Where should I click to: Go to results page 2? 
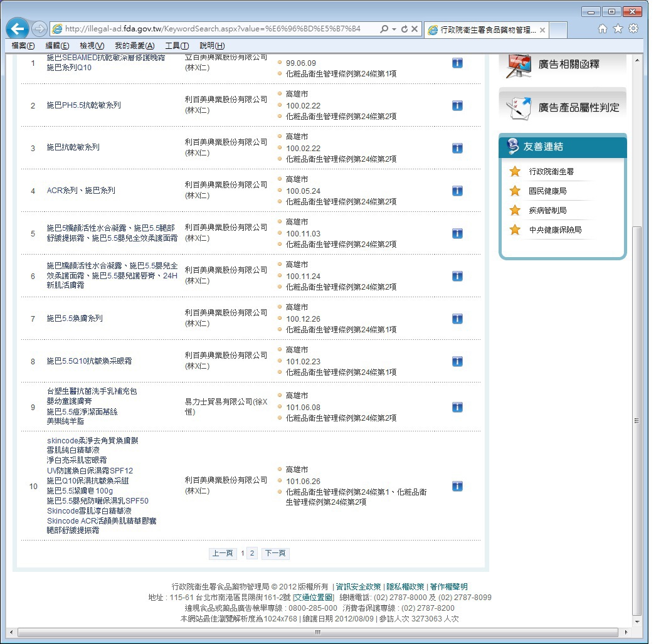click(252, 553)
